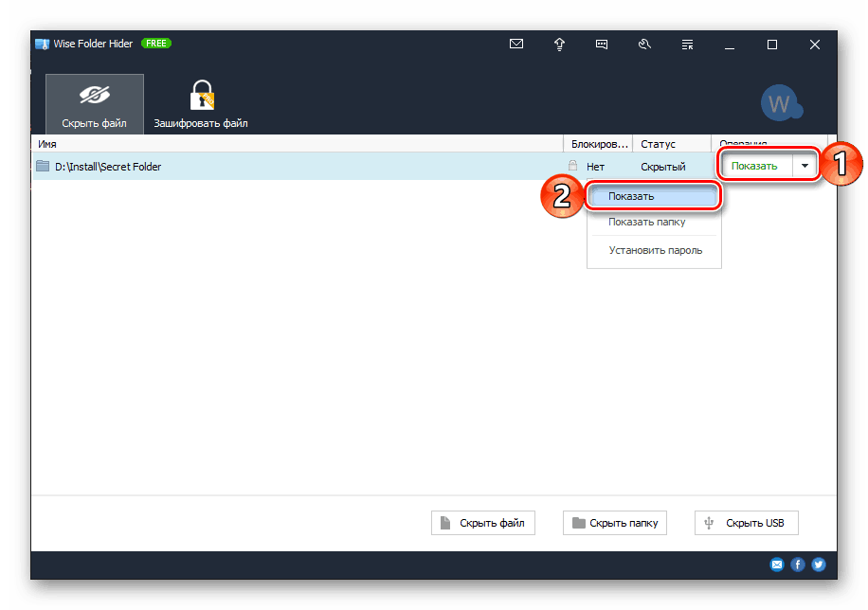Click the email share icon at bottom right
The width and height of the screenshot is (868, 610).
coord(777,564)
